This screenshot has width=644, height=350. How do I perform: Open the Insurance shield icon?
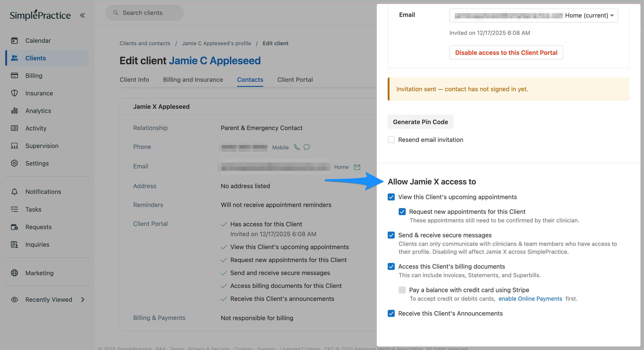point(14,93)
